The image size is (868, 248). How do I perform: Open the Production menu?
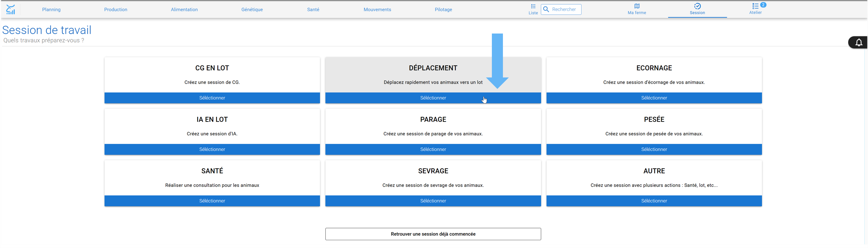[116, 9]
